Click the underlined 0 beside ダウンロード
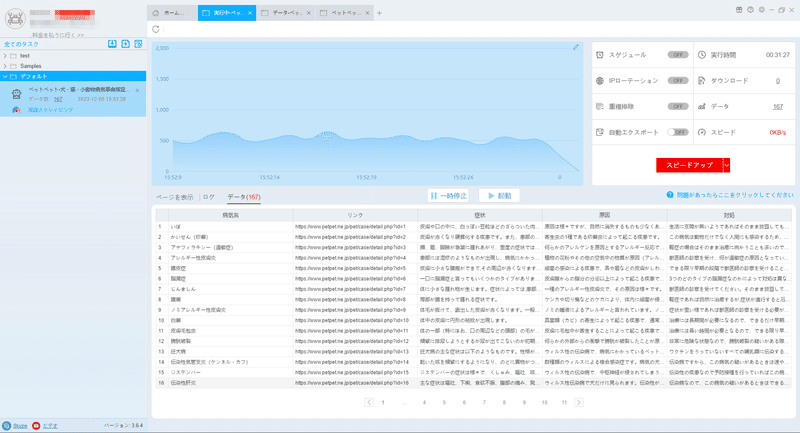800x433 pixels. click(x=778, y=81)
